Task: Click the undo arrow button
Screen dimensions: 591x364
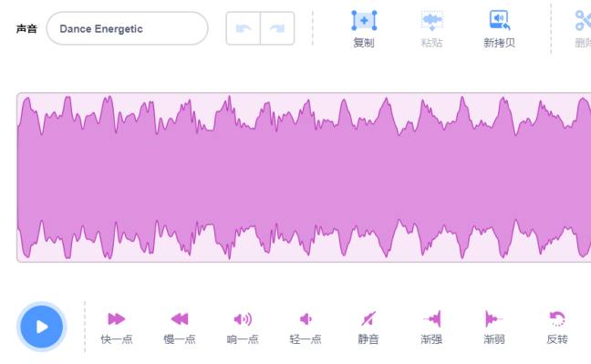Action: [244, 28]
